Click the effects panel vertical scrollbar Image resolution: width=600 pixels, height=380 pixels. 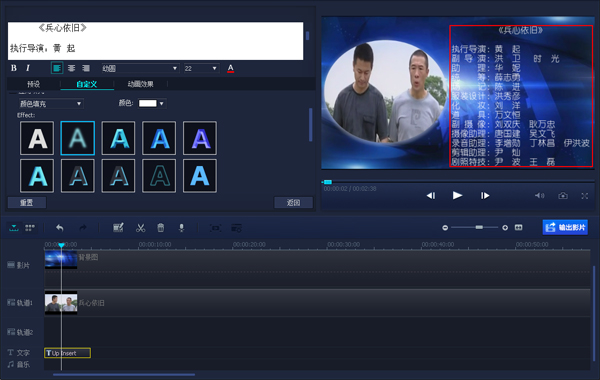click(310, 125)
